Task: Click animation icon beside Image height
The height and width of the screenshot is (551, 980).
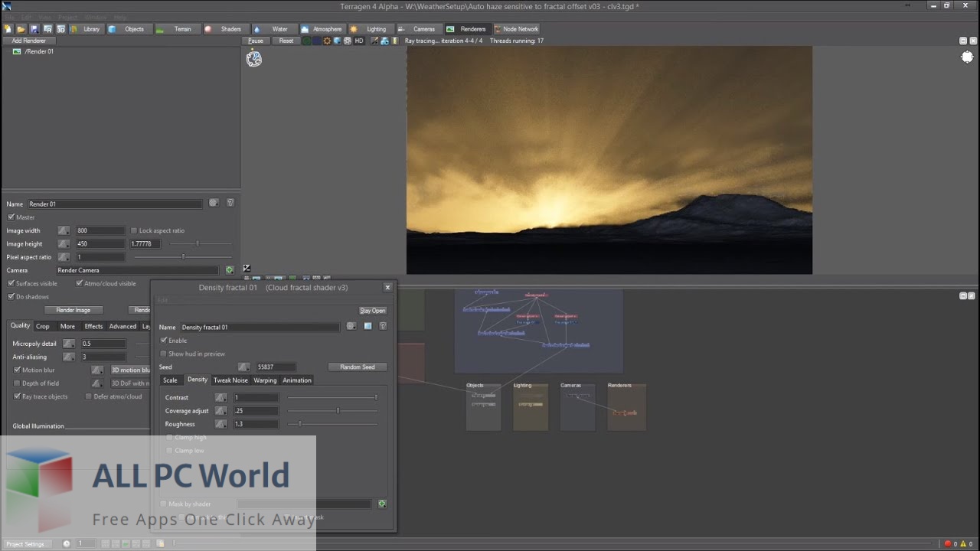Action: 64,243
